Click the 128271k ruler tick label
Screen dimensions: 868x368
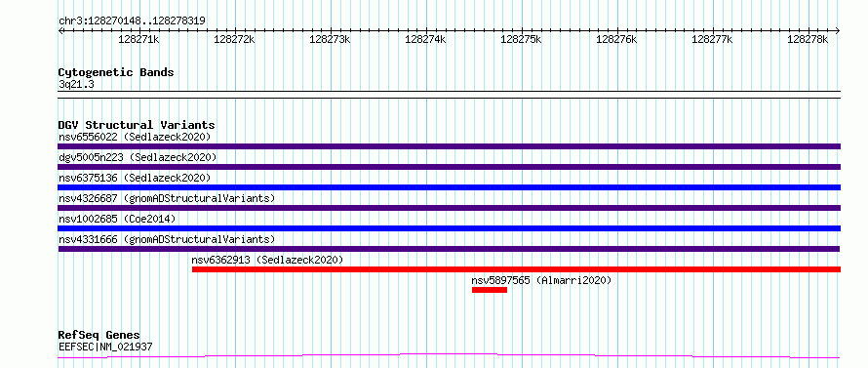[139, 39]
